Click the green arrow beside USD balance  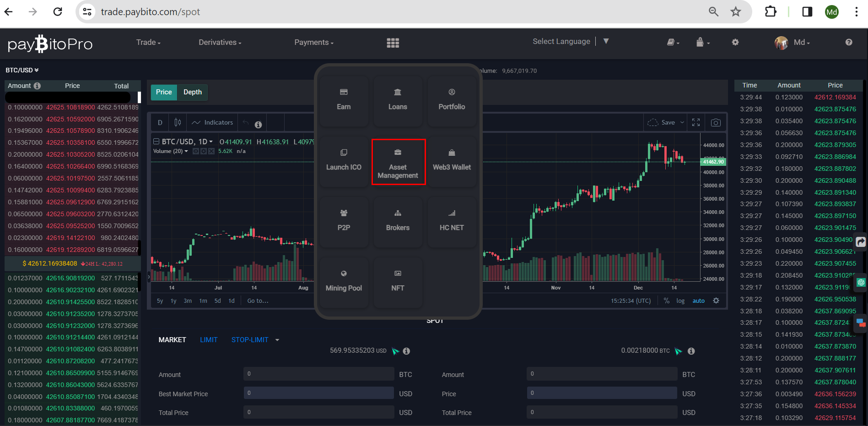395,351
